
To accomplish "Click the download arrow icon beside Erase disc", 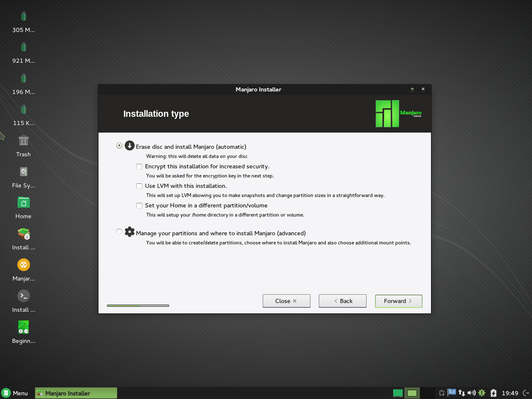I will [x=130, y=145].
